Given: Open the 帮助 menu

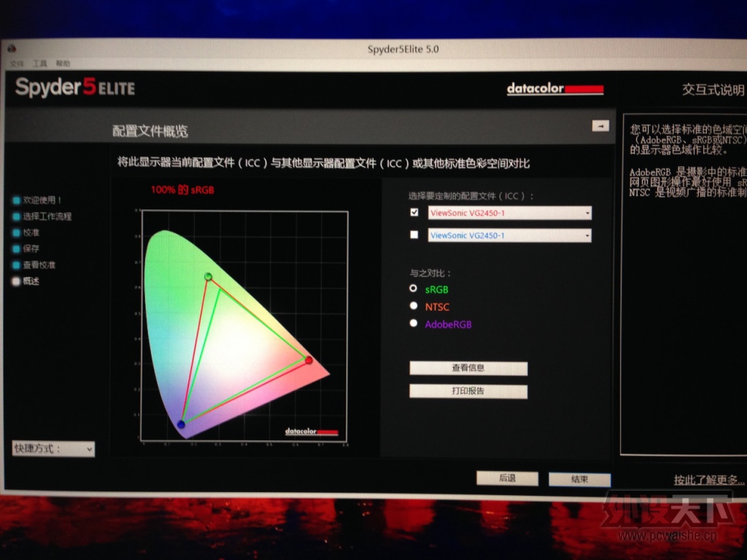Looking at the screenshot, I should [x=63, y=63].
